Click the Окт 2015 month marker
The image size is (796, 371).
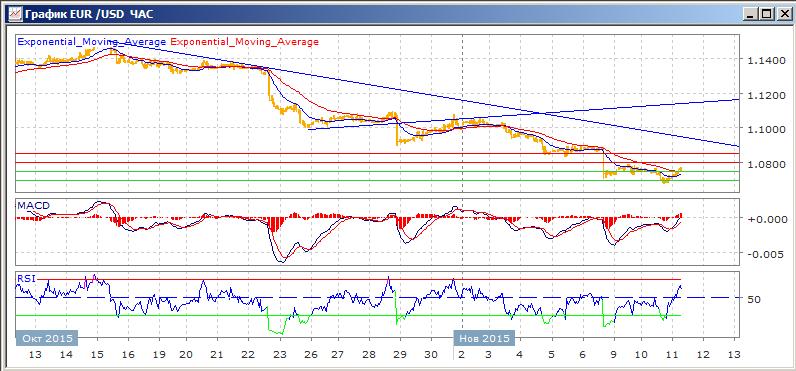tap(47, 338)
